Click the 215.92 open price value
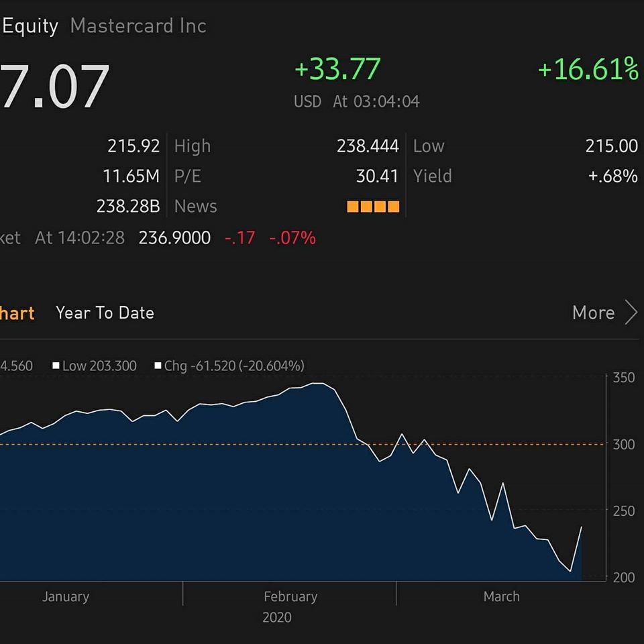This screenshot has height=644, width=644. (133, 146)
